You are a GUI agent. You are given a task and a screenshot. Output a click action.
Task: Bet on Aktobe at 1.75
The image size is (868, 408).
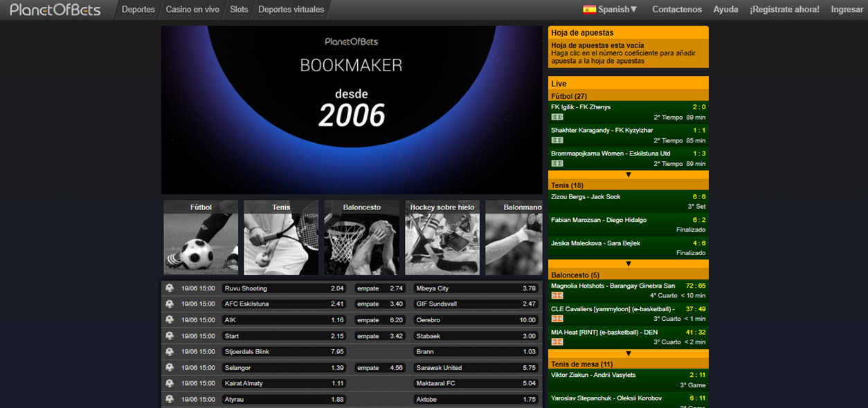(x=476, y=399)
